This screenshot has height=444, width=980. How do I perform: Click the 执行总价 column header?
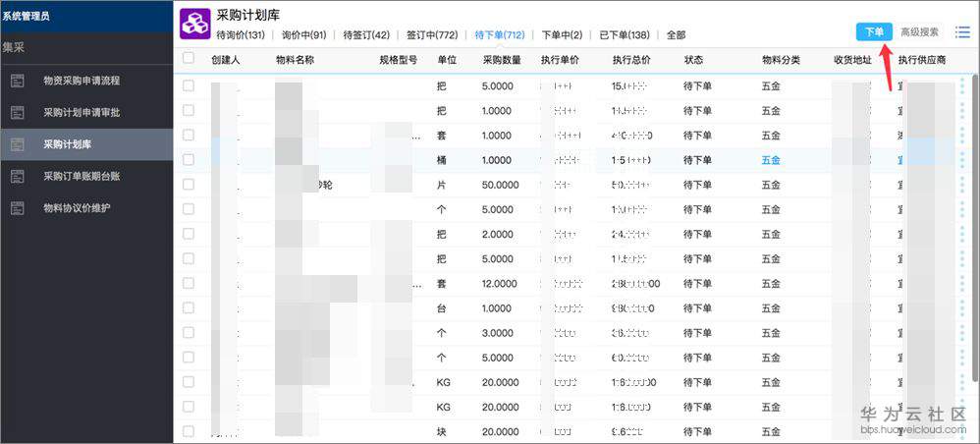(631, 60)
